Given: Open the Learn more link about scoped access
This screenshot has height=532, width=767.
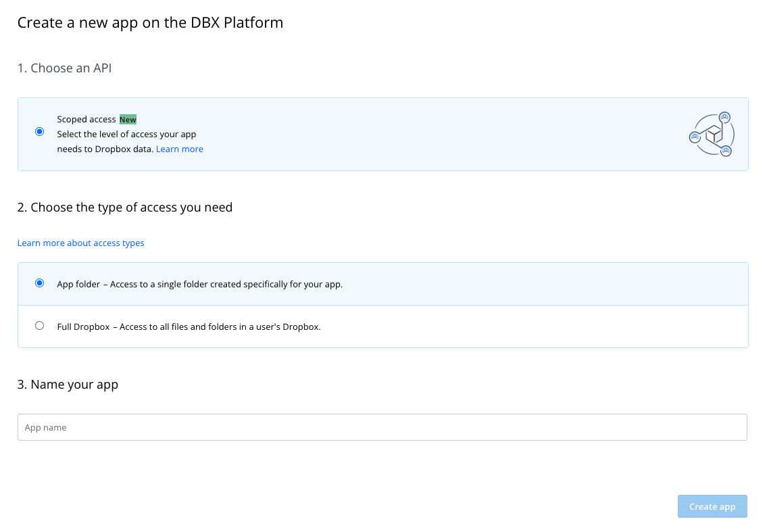Looking at the screenshot, I should (x=179, y=149).
